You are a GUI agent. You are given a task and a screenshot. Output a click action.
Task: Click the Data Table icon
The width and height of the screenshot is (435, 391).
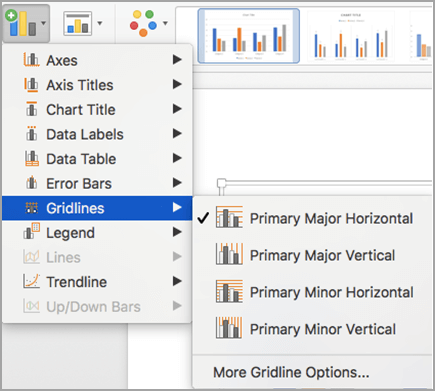tap(32, 158)
